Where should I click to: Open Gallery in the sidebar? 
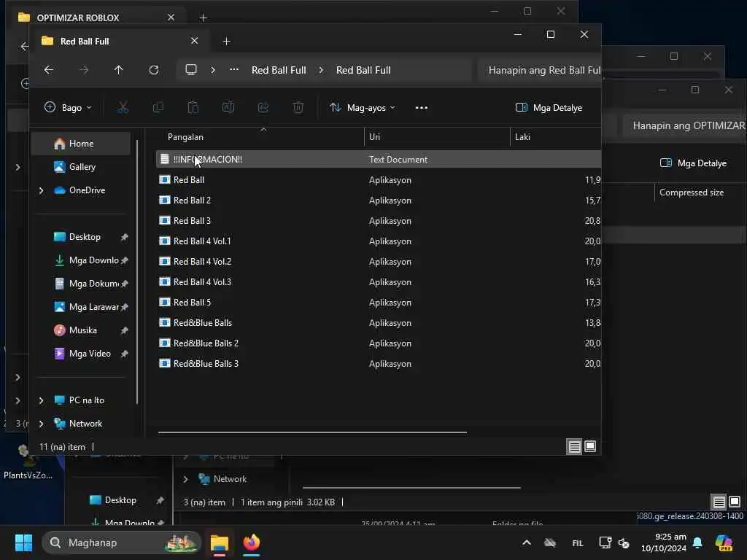tap(81, 167)
